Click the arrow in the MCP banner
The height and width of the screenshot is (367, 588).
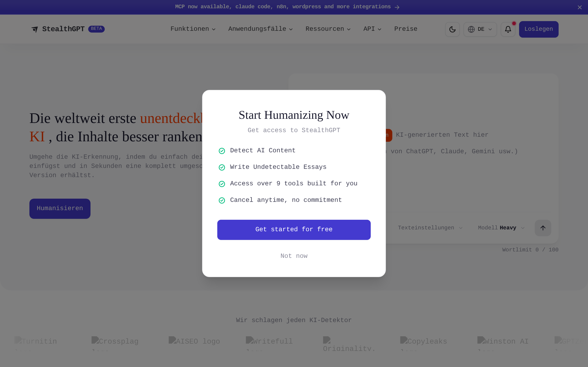coord(397,7)
